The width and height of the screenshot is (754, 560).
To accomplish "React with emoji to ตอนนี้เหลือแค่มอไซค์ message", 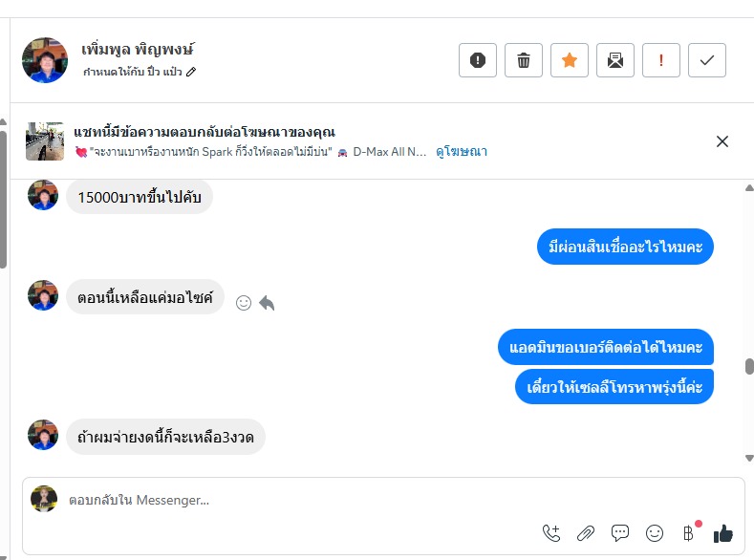I will click(x=244, y=302).
